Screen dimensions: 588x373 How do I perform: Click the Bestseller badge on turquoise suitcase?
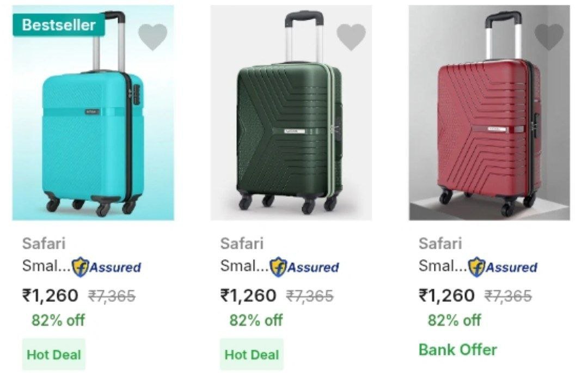click(59, 25)
